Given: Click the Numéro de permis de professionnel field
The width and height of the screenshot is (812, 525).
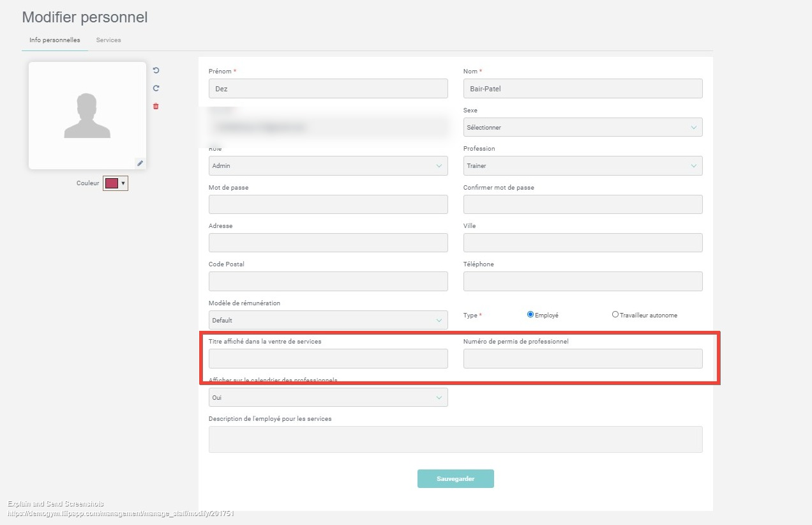Looking at the screenshot, I should pyautogui.click(x=582, y=359).
